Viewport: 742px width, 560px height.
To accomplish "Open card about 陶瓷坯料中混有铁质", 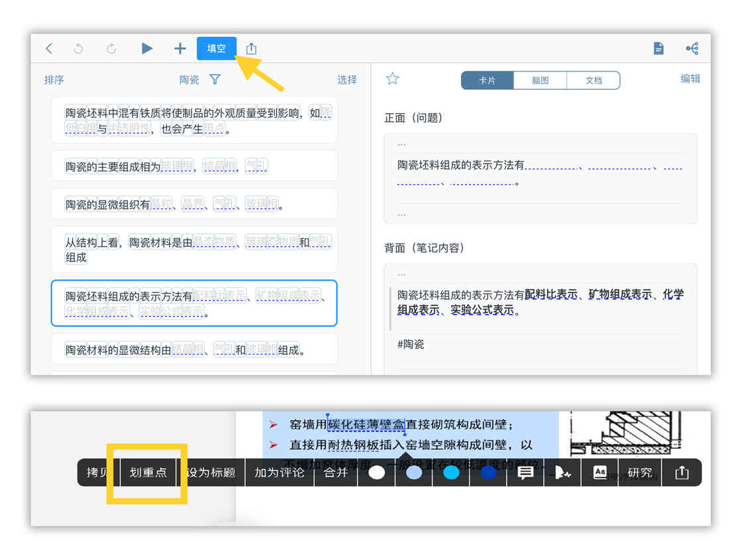I will pos(194,120).
